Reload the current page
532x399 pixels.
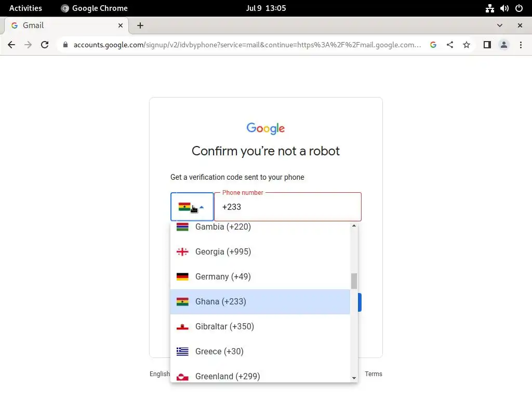(x=45, y=45)
